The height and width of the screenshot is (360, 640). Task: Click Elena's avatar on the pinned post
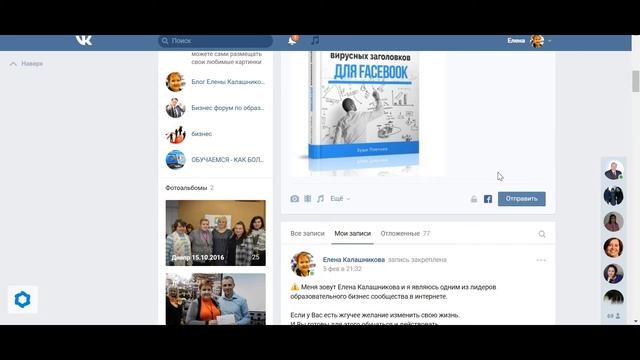tap(303, 264)
